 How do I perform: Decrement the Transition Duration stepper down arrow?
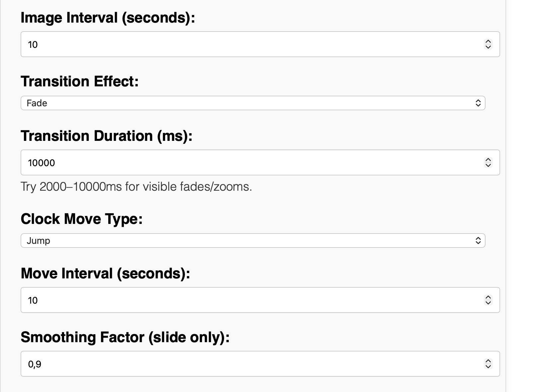click(x=488, y=165)
